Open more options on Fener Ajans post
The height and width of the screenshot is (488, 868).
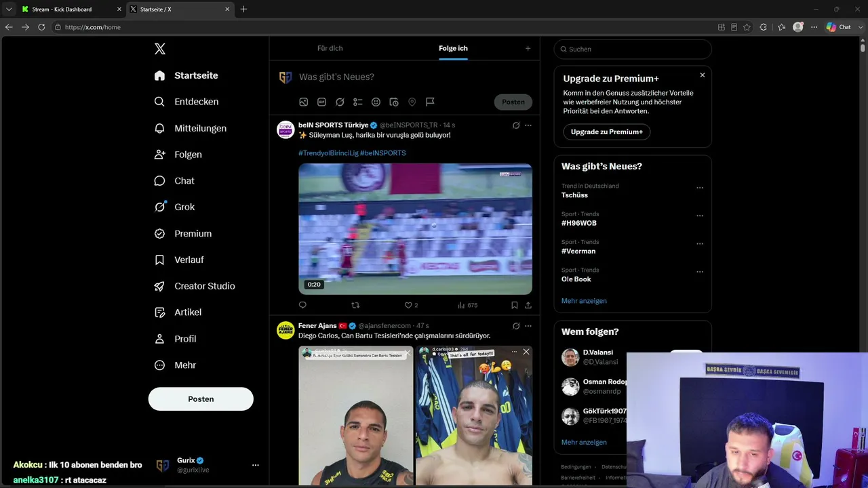(528, 326)
